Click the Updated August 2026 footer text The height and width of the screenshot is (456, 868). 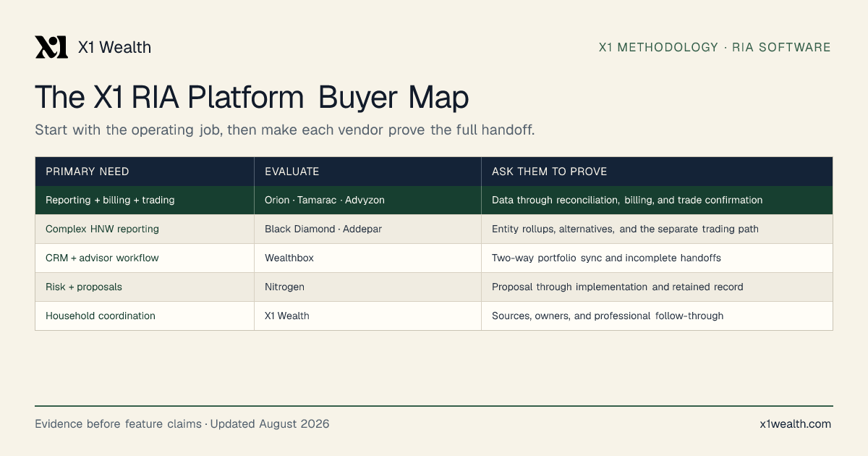[270, 424]
